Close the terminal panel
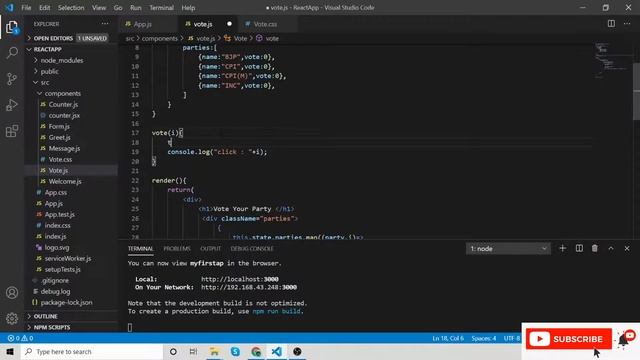 pyautogui.click(x=627, y=248)
